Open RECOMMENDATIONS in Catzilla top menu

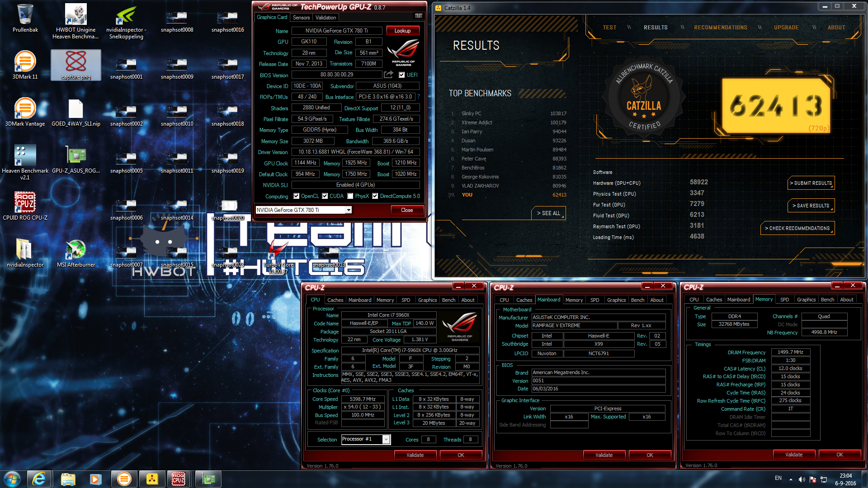[x=721, y=28]
